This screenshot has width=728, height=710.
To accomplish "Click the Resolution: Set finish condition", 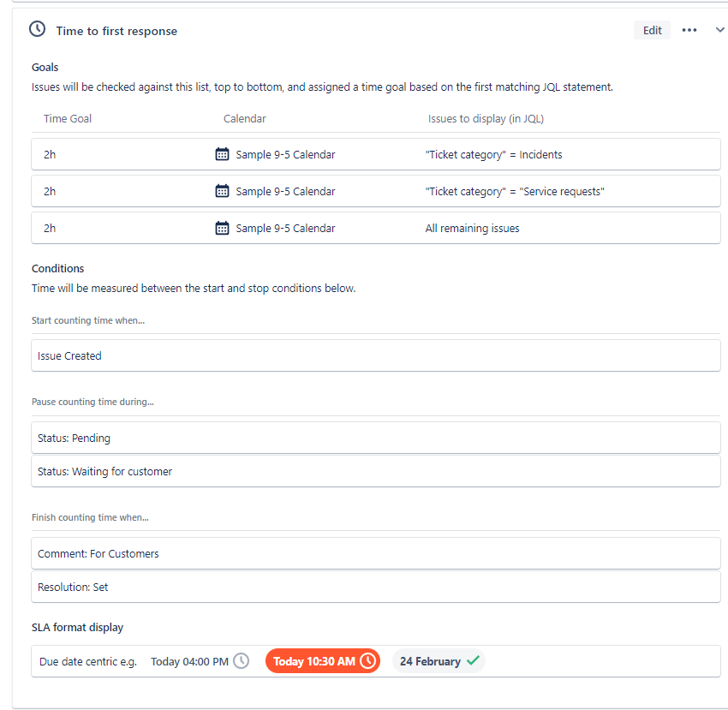I will coord(376,587).
